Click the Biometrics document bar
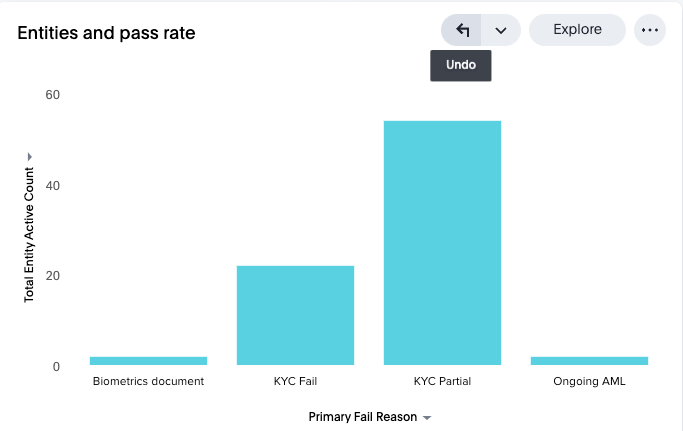This screenshot has height=431, width=683. (148, 360)
